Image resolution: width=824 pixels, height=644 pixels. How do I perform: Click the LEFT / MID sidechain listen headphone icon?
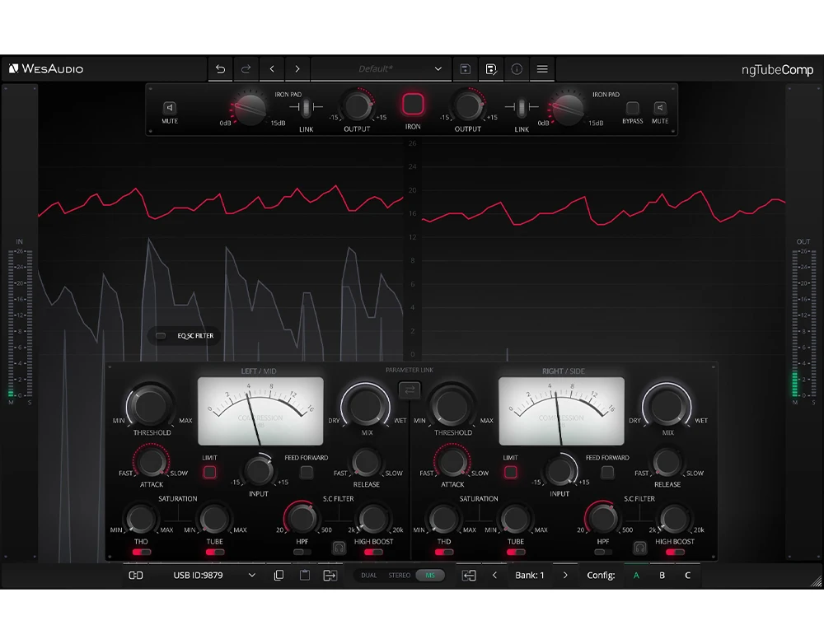[339, 548]
